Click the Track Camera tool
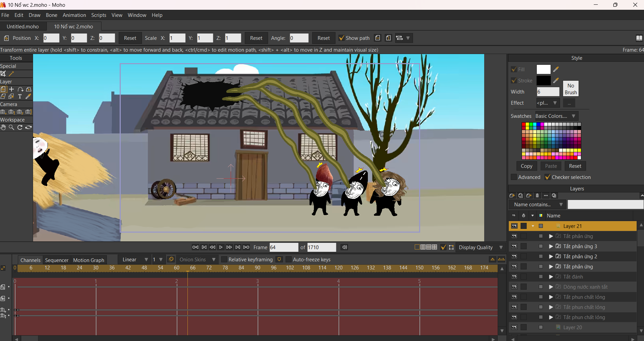 click(x=3, y=112)
